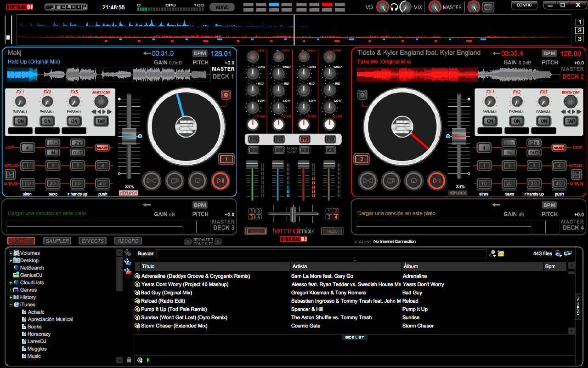
Task: Open the PLAYLIST side panel
Action: click(578, 306)
